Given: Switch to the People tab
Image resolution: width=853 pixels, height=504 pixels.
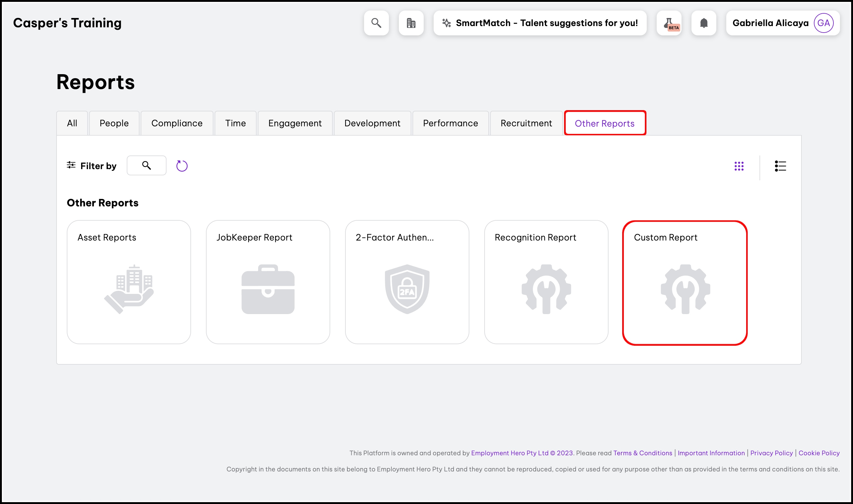Looking at the screenshot, I should (114, 123).
